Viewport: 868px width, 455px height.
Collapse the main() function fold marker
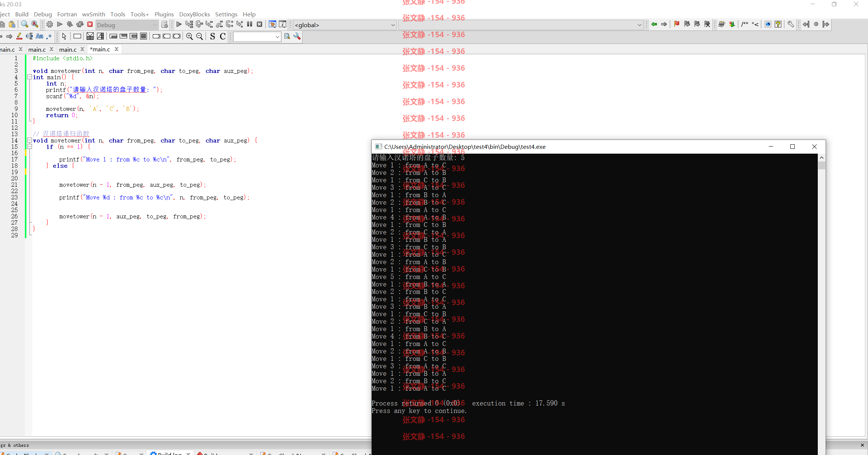click(29, 77)
